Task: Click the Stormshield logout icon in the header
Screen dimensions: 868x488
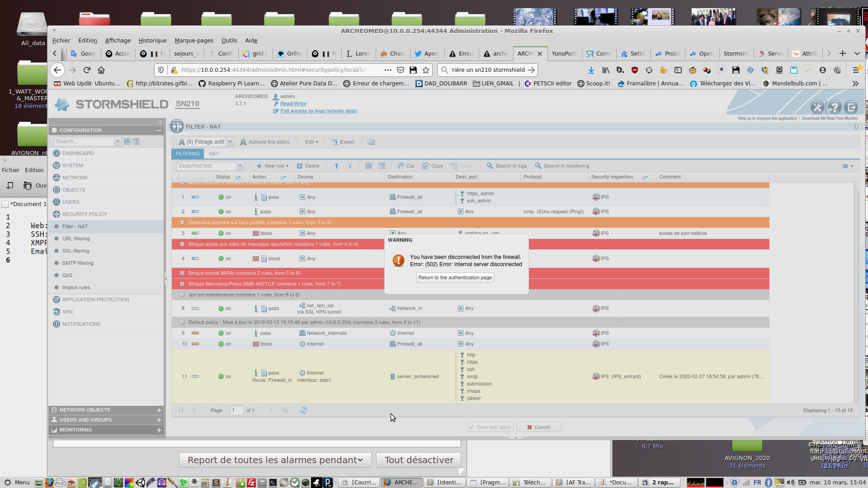Action: (851, 107)
